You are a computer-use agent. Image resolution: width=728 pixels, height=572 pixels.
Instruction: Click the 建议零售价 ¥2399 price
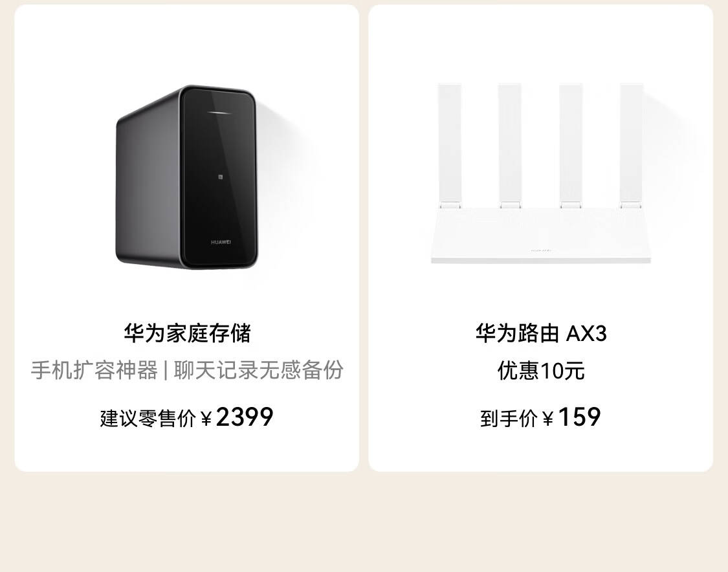186,417
